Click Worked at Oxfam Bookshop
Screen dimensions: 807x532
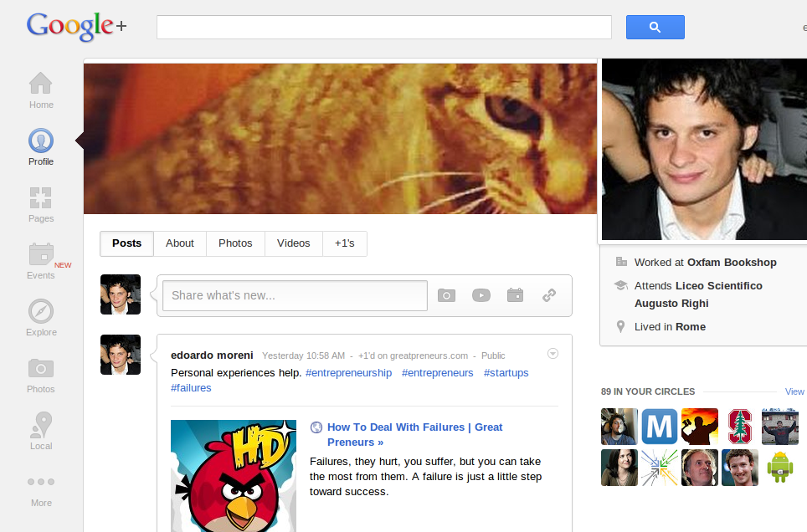[705, 263]
